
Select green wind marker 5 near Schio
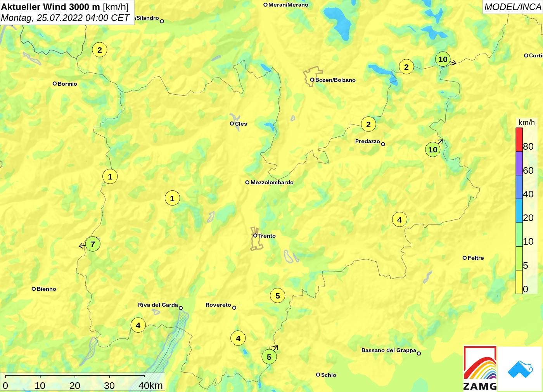[269, 357]
